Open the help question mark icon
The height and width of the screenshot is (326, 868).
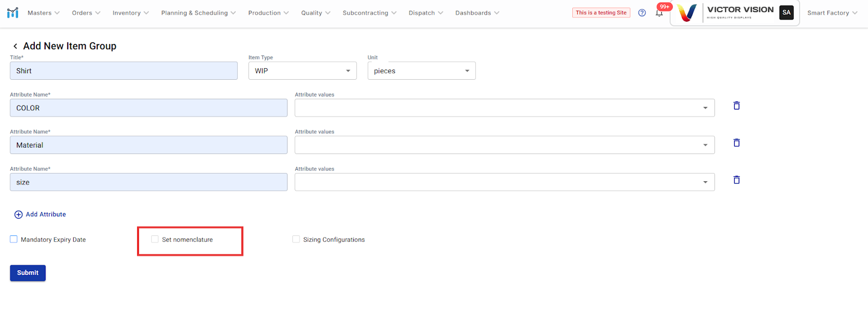tap(642, 13)
